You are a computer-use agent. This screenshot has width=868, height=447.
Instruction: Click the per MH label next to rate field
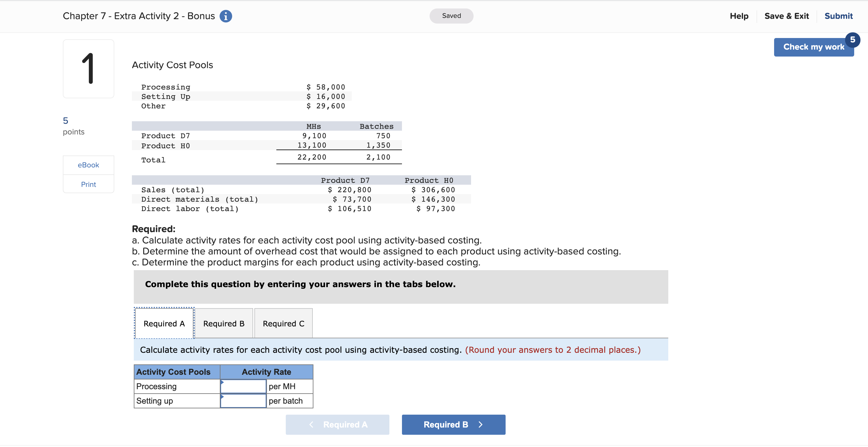click(283, 386)
